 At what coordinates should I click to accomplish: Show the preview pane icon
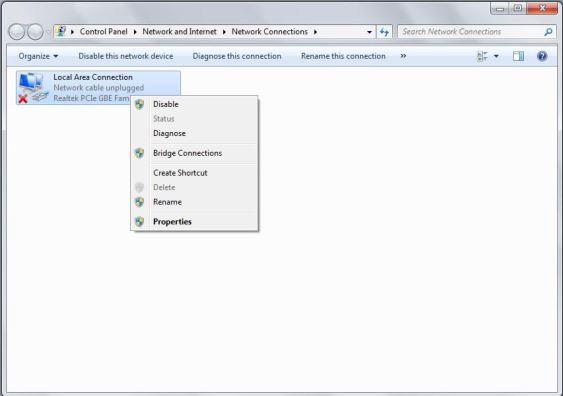(x=518, y=56)
